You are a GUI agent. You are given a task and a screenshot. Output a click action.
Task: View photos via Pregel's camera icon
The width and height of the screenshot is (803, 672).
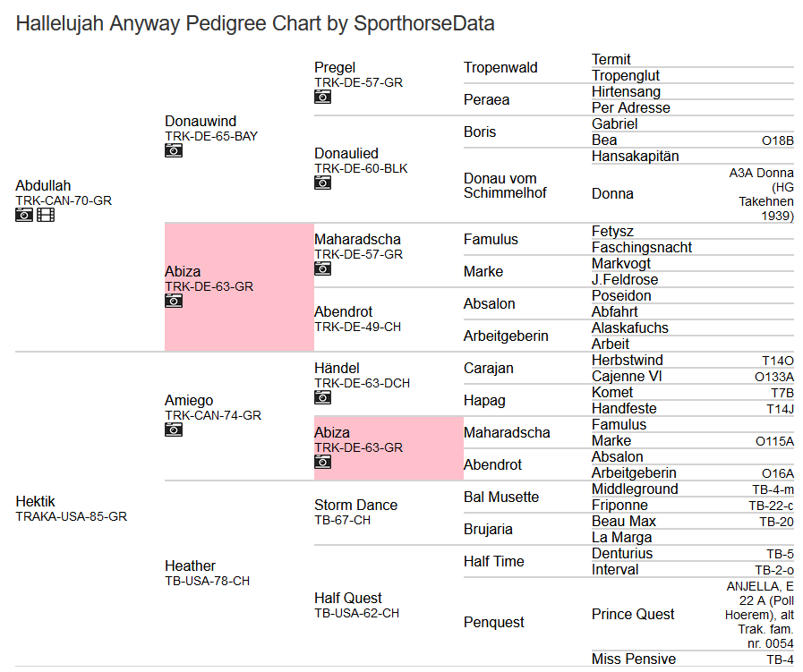[x=323, y=97]
